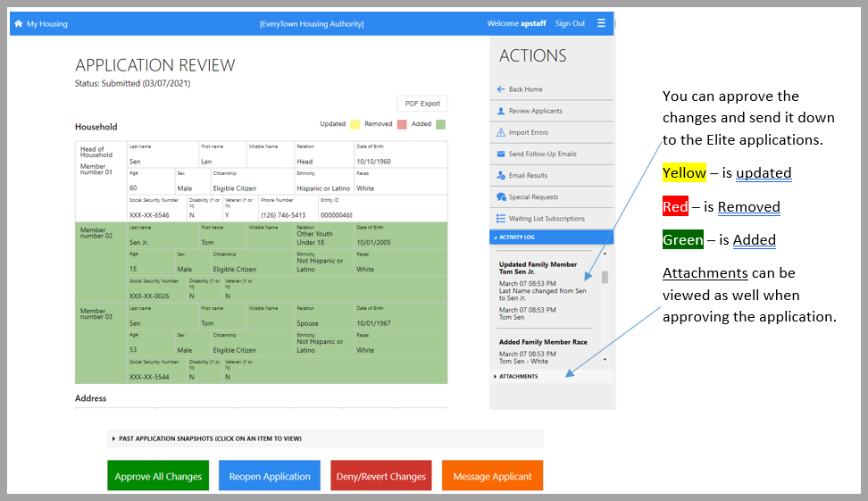Click the PDF Export button
The height and width of the screenshot is (501, 868).
point(422,104)
